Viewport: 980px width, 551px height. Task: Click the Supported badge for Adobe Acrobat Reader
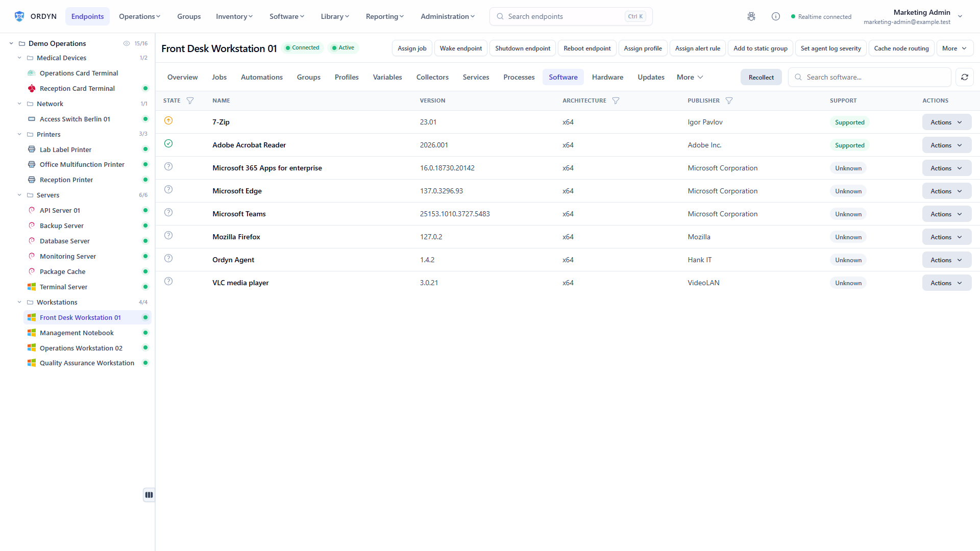[x=849, y=145]
